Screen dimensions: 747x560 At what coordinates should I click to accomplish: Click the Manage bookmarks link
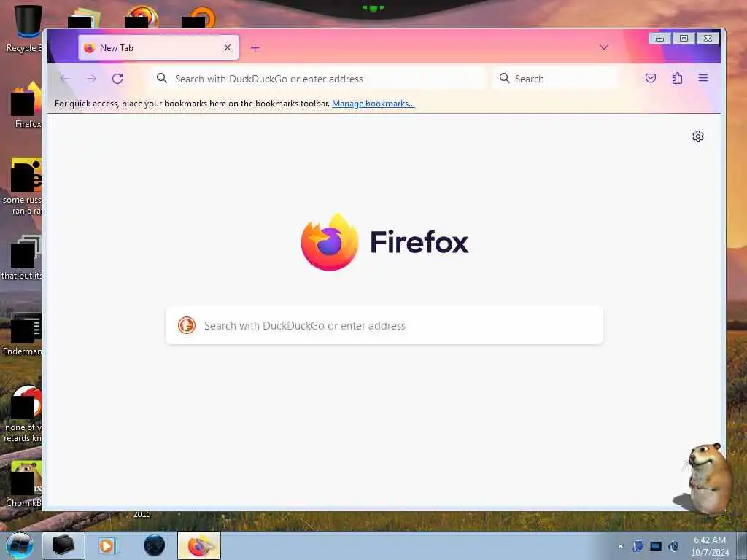point(373,104)
